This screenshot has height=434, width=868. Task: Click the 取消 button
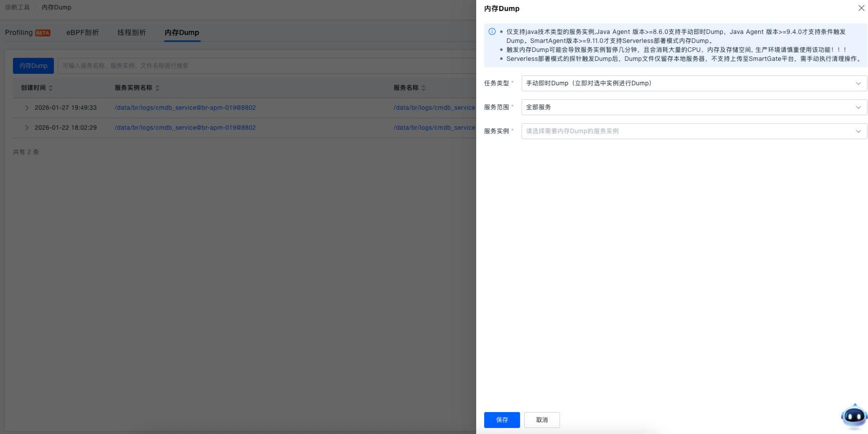[x=542, y=420]
